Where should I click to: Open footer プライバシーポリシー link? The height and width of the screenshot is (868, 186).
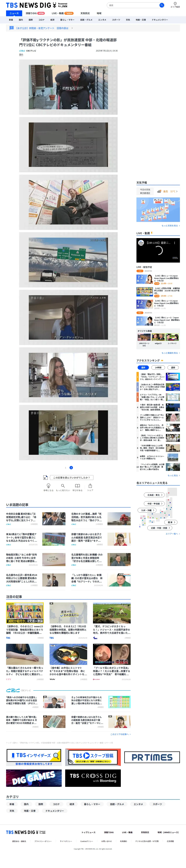43,841
